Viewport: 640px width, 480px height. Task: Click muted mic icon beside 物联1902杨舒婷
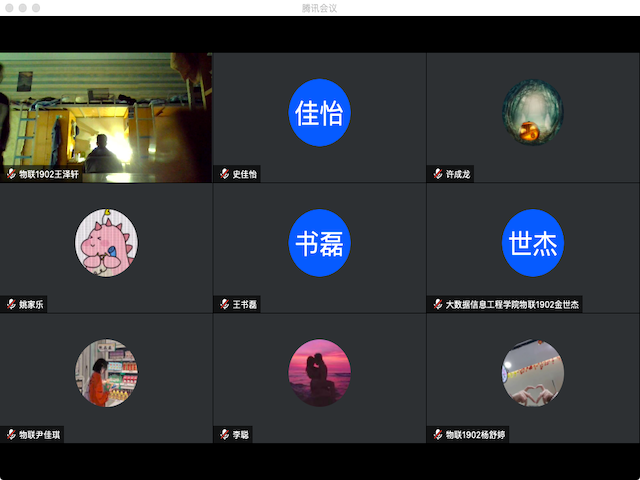tap(438, 435)
